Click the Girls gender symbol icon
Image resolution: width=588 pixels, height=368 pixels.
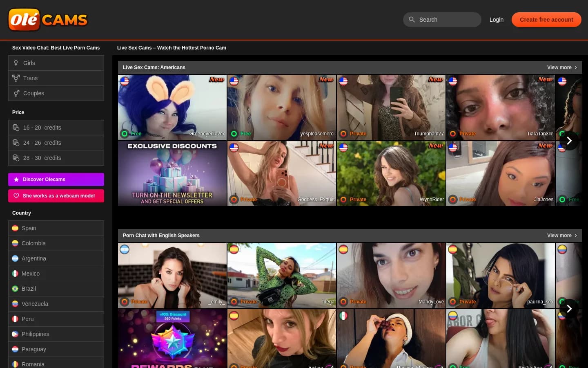point(16,63)
